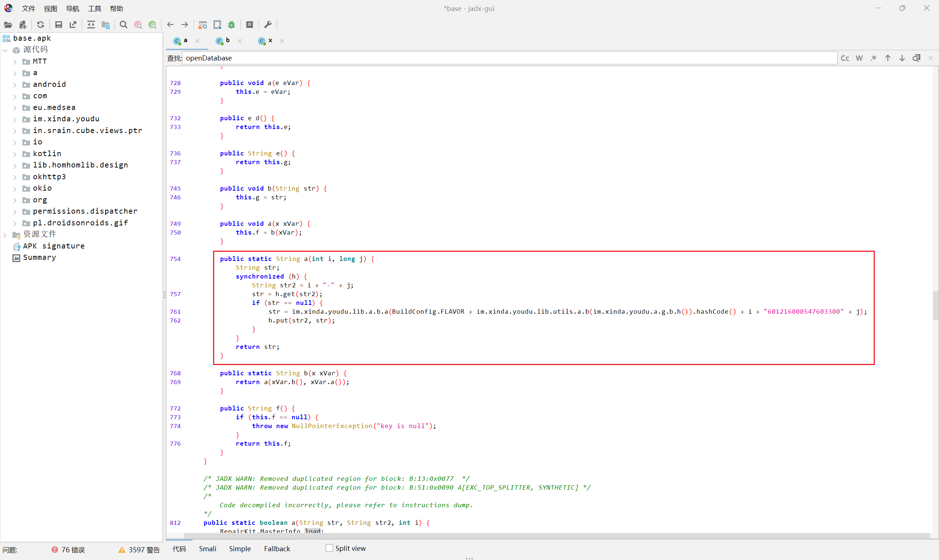Open the log viewer icon
This screenshot has width=939, height=560.
click(x=249, y=25)
